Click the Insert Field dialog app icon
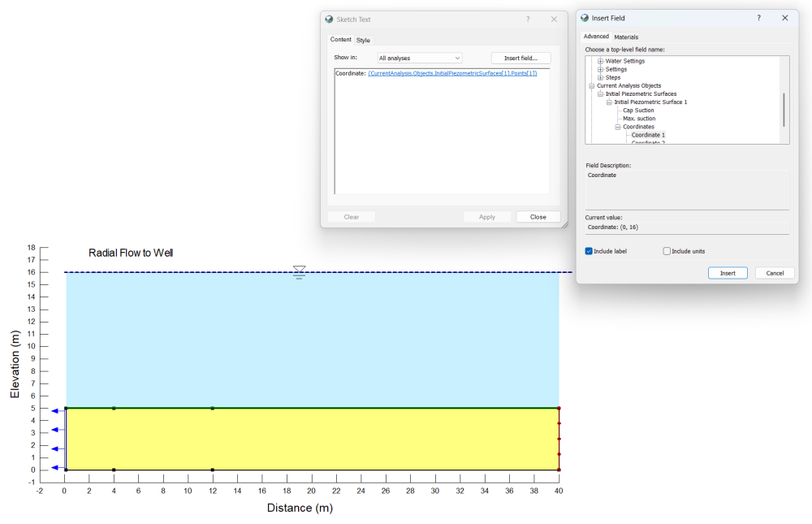This screenshot has width=812, height=524. 585,18
